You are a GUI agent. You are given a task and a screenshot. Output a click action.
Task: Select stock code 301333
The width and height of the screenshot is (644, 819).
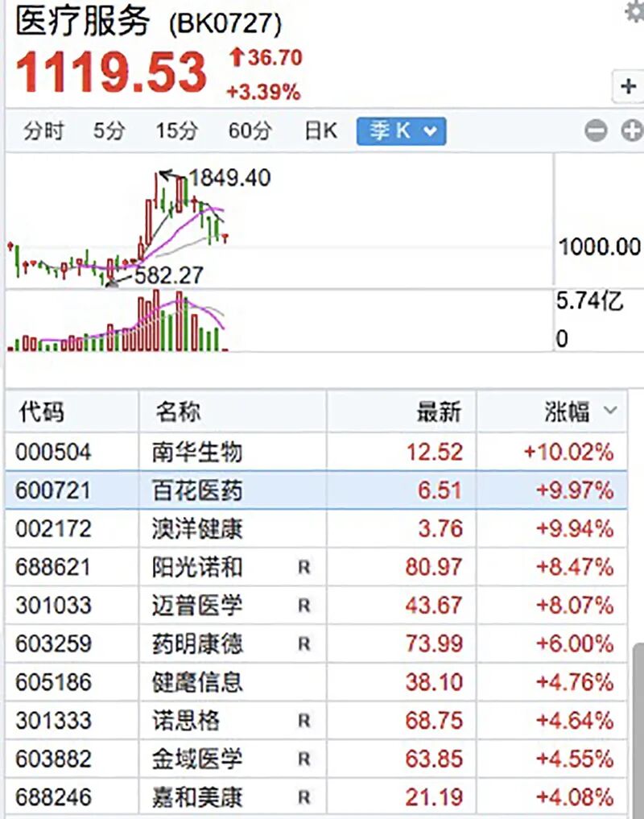[x=53, y=720]
